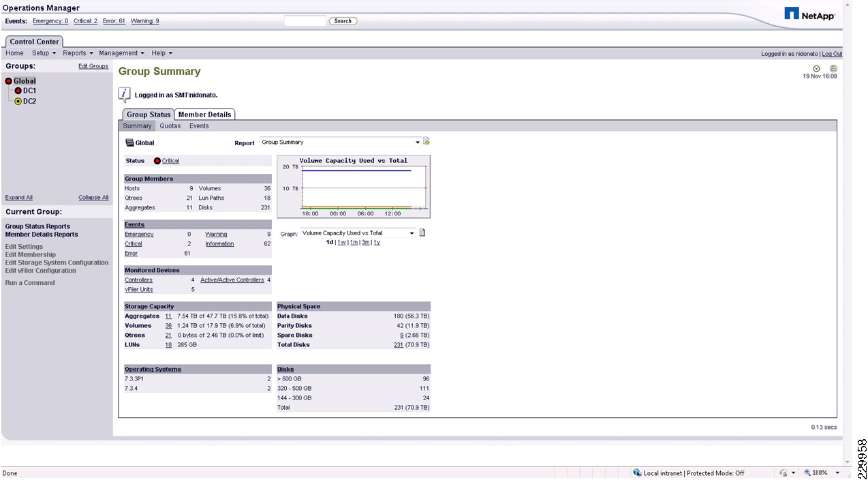Expand the Help menu
Screen dimensions: 868x480
point(161,53)
